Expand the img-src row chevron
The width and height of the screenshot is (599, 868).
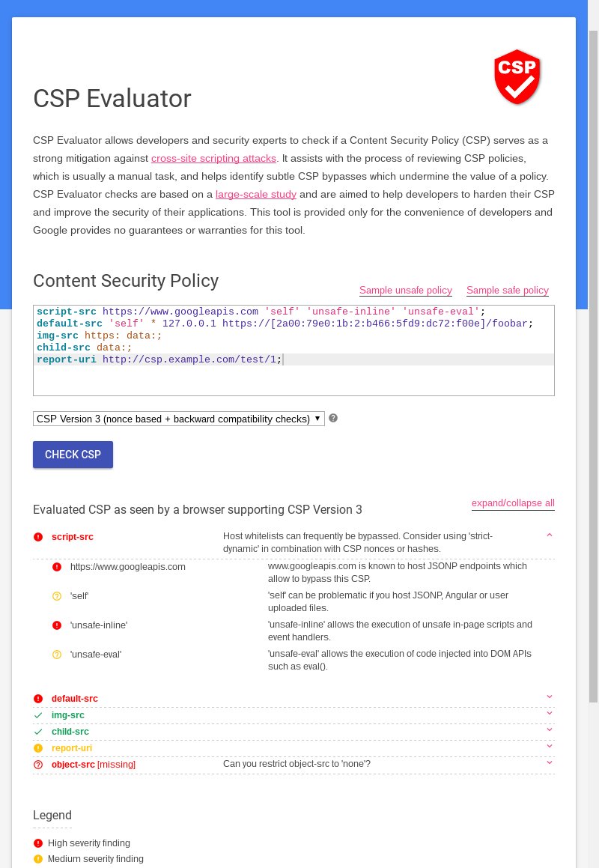(x=549, y=713)
